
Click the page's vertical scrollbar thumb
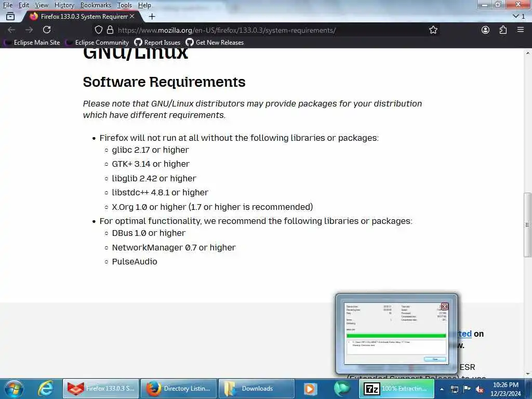(527, 224)
